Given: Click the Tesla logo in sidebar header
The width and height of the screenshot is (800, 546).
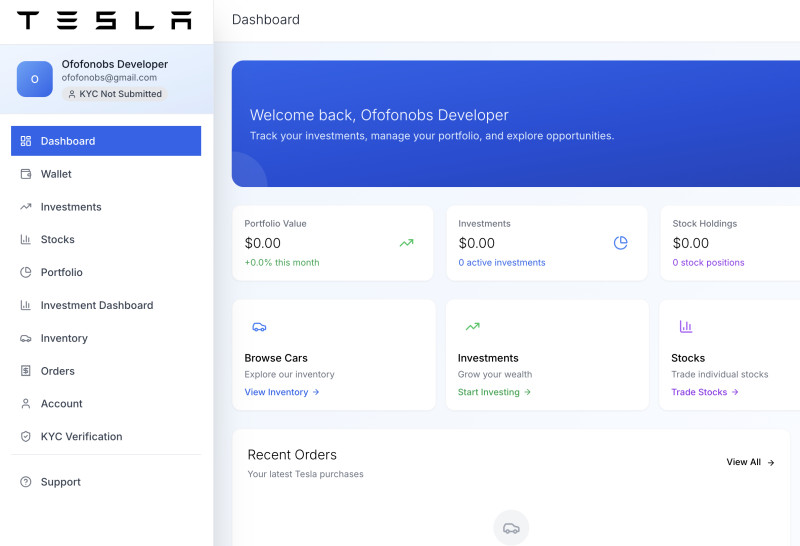Looking at the screenshot, I should (104, 20).
